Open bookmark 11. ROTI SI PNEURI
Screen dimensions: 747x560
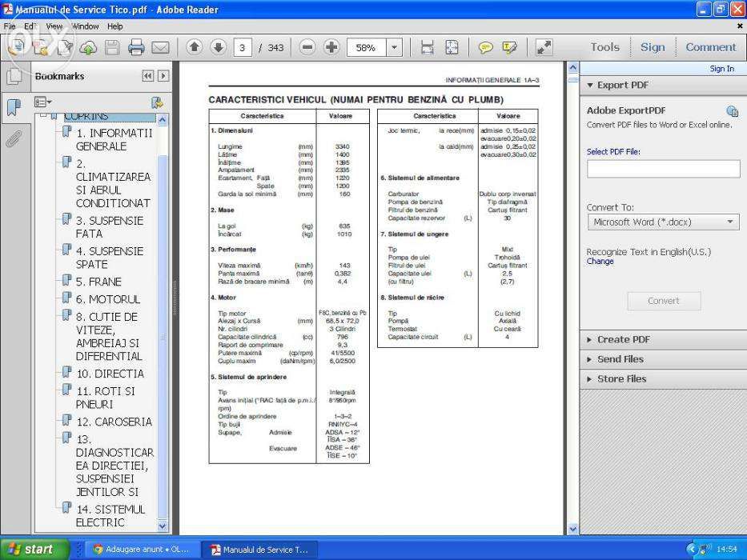(106, 398)
